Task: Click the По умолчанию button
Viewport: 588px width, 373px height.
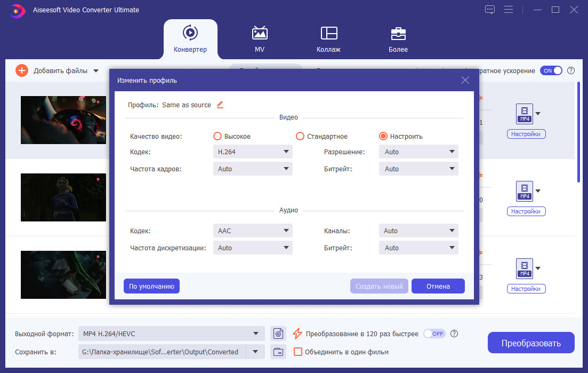Action: point(151,286)
